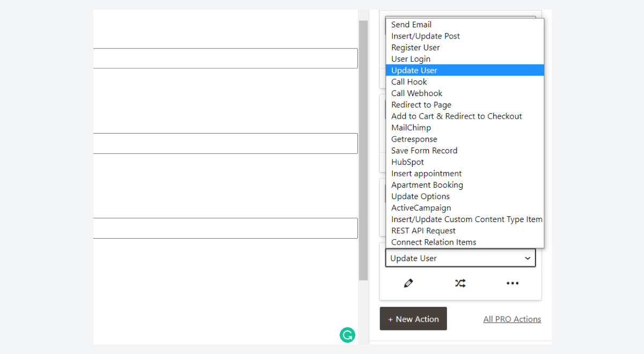Choose Call Webhook action
This screenshot has width=644, height=354.
click(417, 93)
